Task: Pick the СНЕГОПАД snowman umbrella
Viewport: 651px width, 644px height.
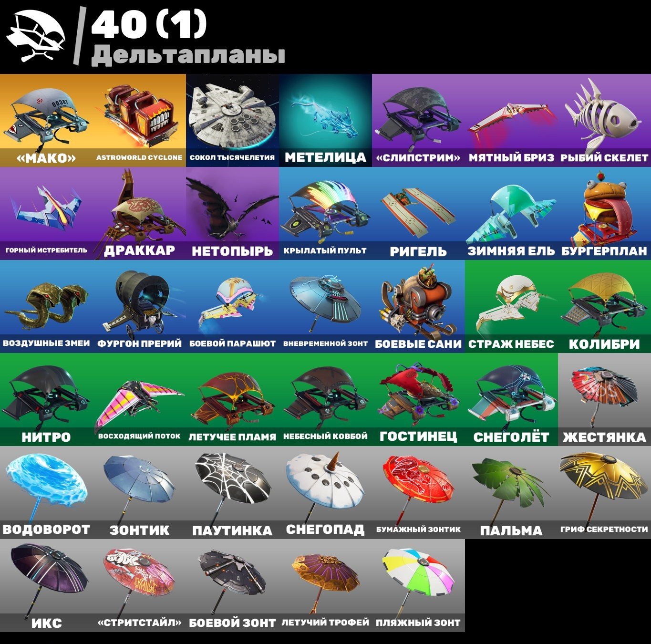Action: coord(325,492)
